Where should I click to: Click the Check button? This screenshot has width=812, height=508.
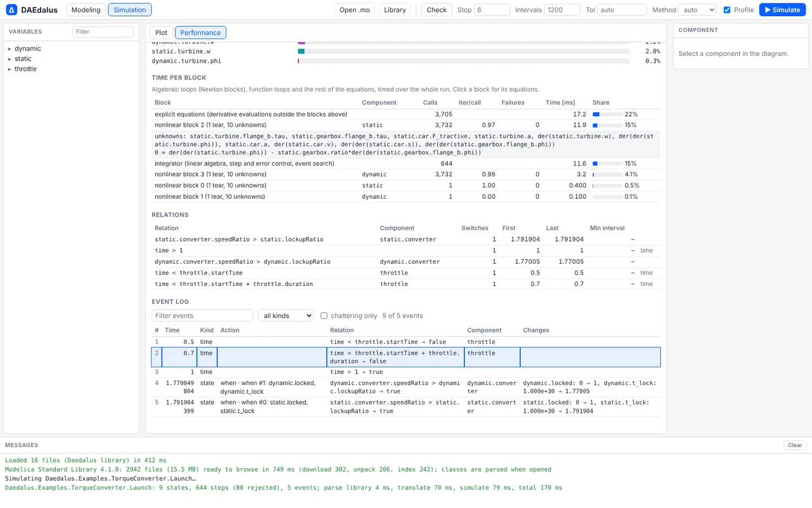pos(436,10)
